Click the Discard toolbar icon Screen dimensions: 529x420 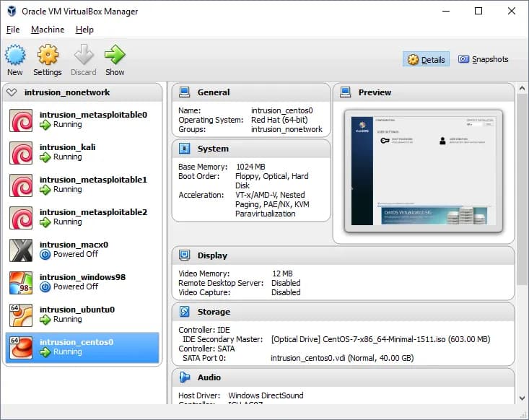[84, 56]
